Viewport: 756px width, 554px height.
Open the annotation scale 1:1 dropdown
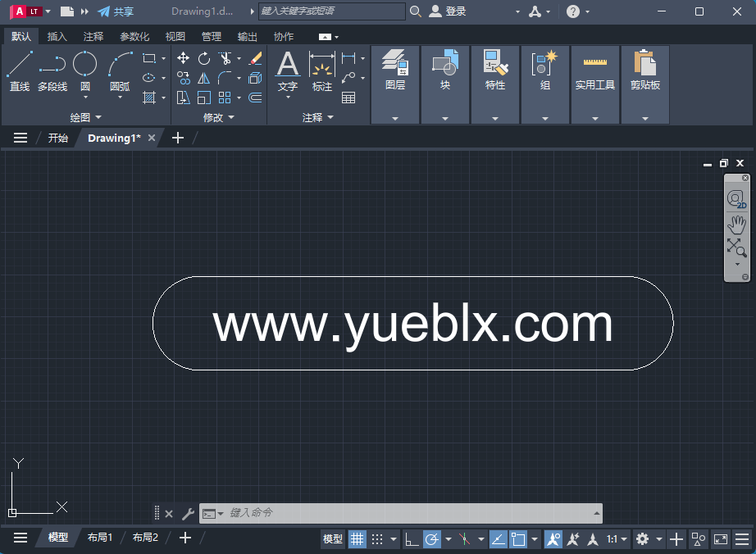pyautogui.click(x=617, y=538)
